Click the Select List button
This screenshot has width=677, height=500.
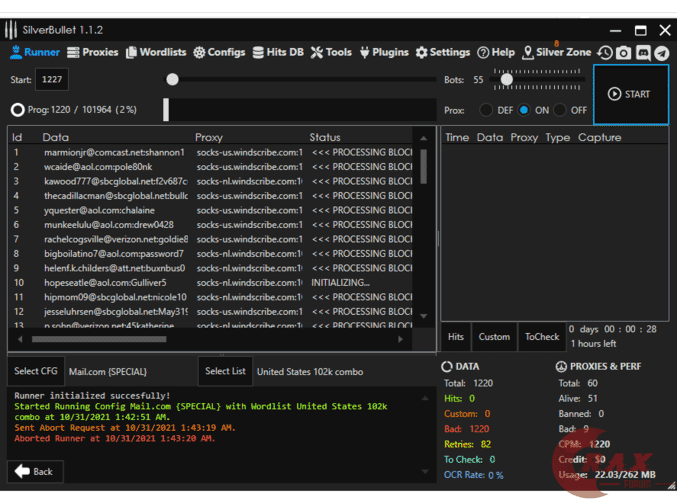tap(225, 371)
